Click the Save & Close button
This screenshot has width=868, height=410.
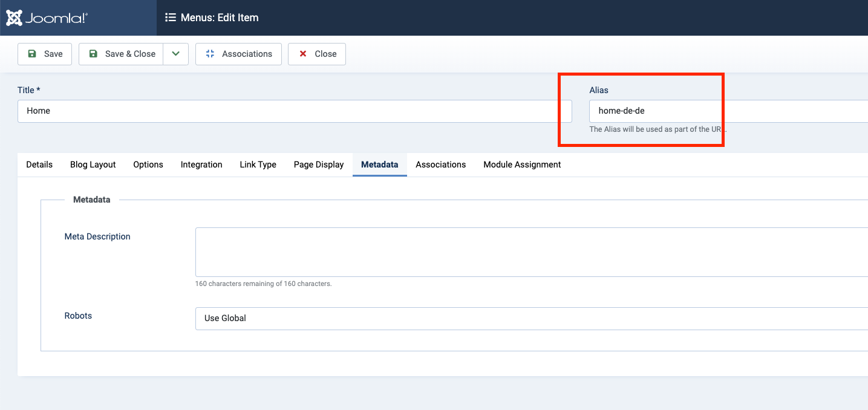click(x=122, y=54)
